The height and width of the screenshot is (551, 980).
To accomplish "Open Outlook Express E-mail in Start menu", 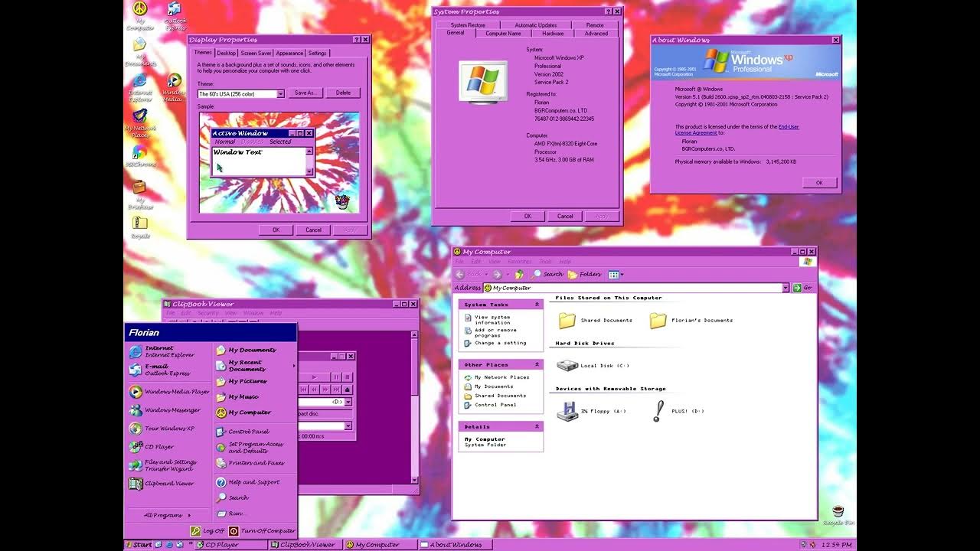I will point(168,370).
